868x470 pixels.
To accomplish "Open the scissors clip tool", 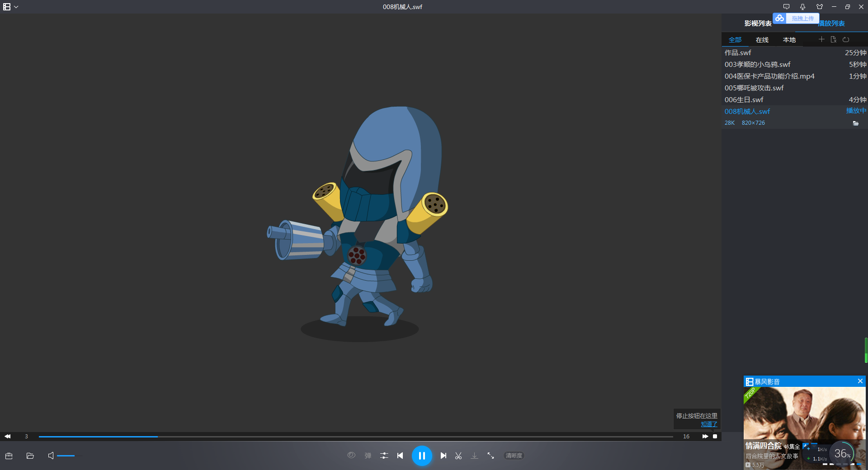I will click(458, 456).
